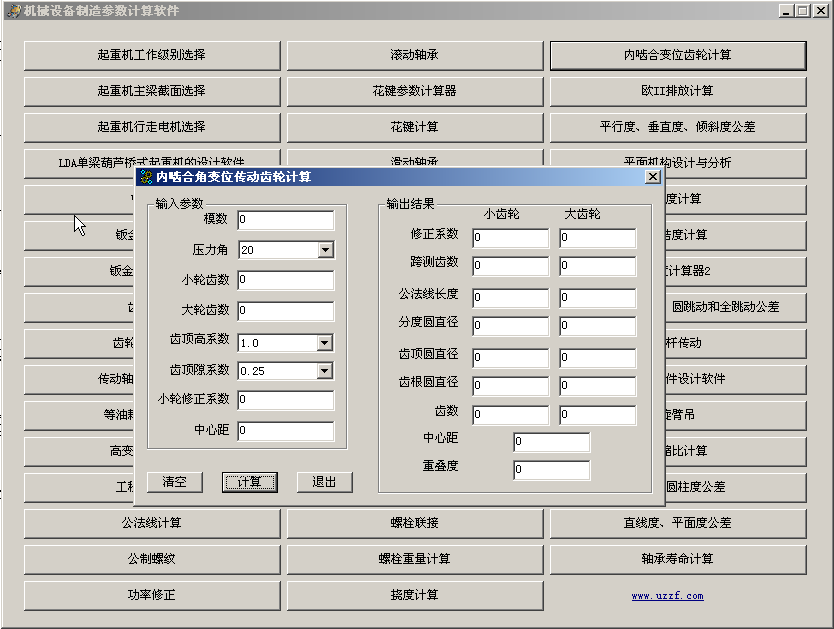Viewport: 834px width, 629px height.
Task: Open 挠度计算
Action: point(415,596)
